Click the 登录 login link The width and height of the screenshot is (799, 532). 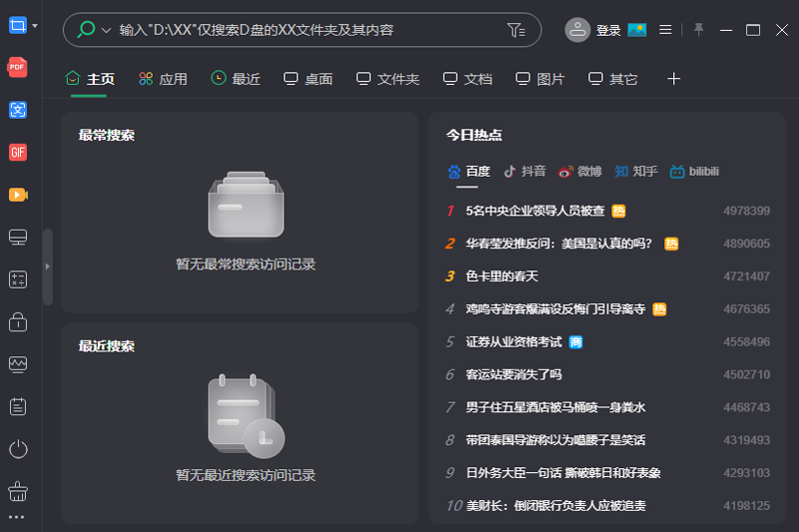pyautogui.click(x=608, y=31)
